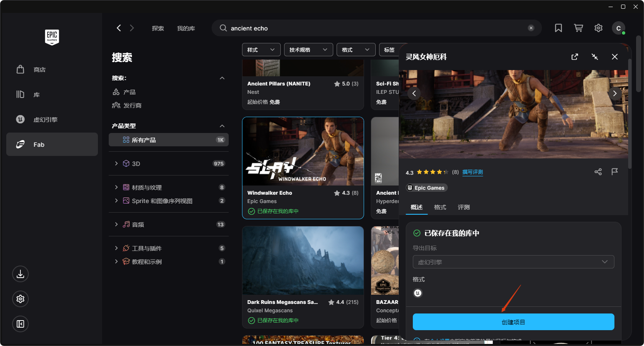644x346 pixels.
Task: Show next preview image
Action: (615, 93)
